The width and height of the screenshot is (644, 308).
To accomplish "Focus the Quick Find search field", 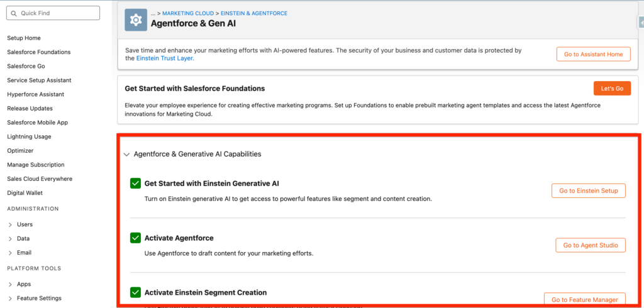I will pos(57,13).
